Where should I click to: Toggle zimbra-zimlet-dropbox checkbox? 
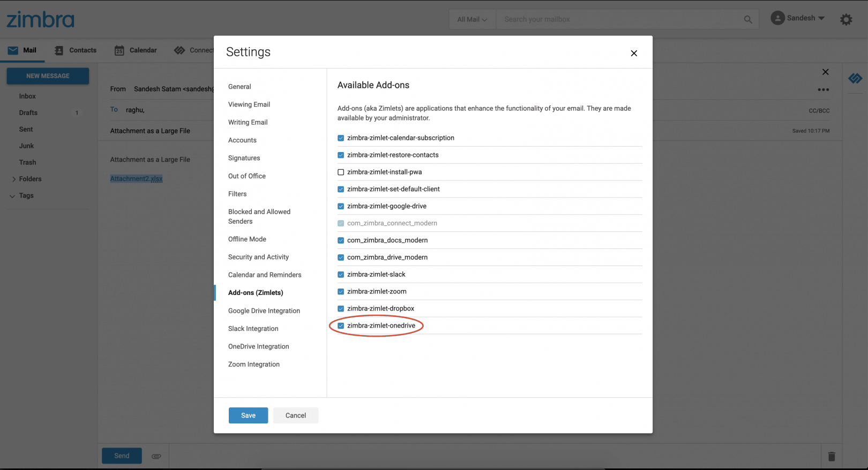click(x=341, y=308)
